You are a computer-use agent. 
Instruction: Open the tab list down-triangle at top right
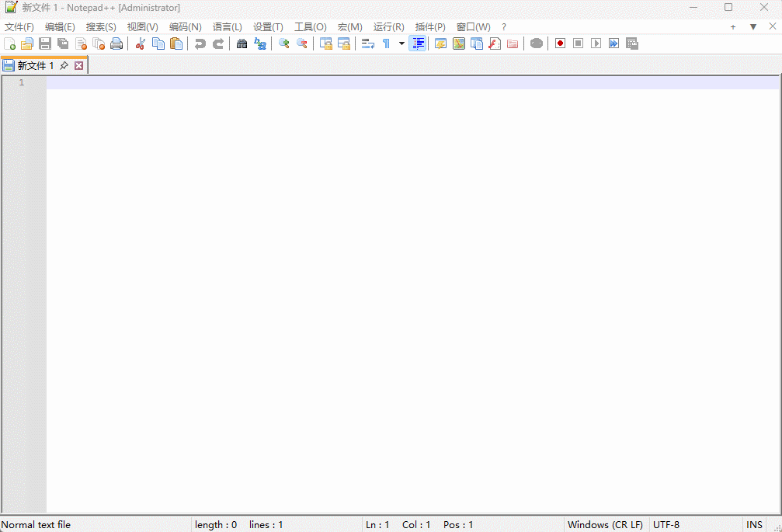(752, 27)
